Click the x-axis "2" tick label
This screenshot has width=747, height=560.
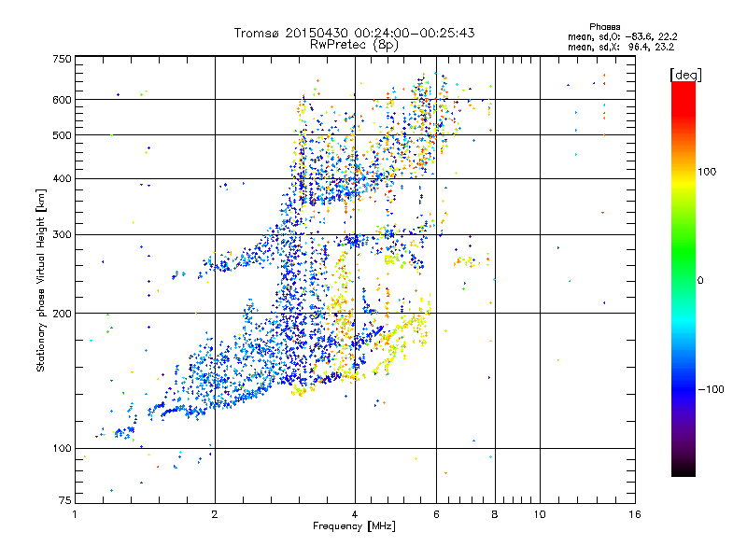215,514
